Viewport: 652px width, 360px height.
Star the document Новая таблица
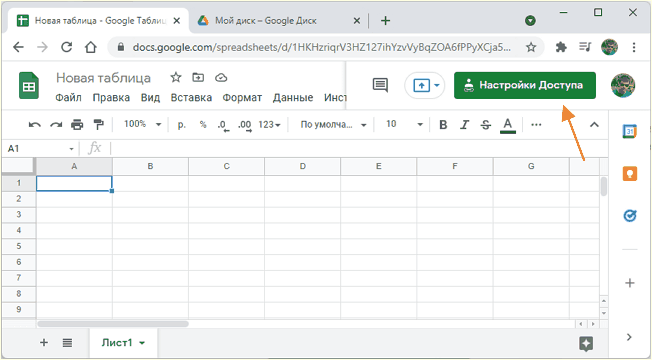pyautogui.click(x=176, y=77)
